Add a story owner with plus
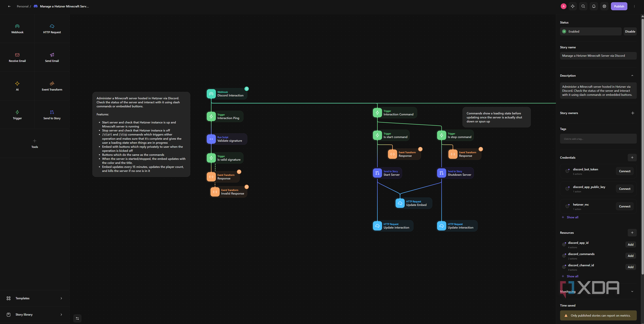 tap(633, 113)
